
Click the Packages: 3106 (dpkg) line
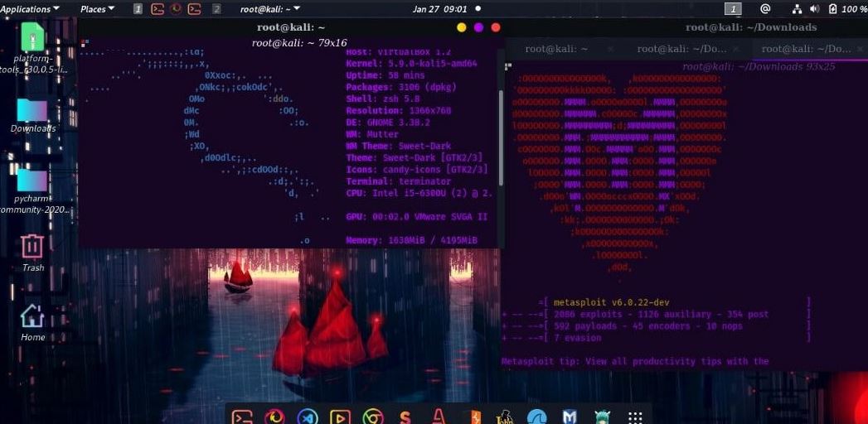tap(401, 87)
